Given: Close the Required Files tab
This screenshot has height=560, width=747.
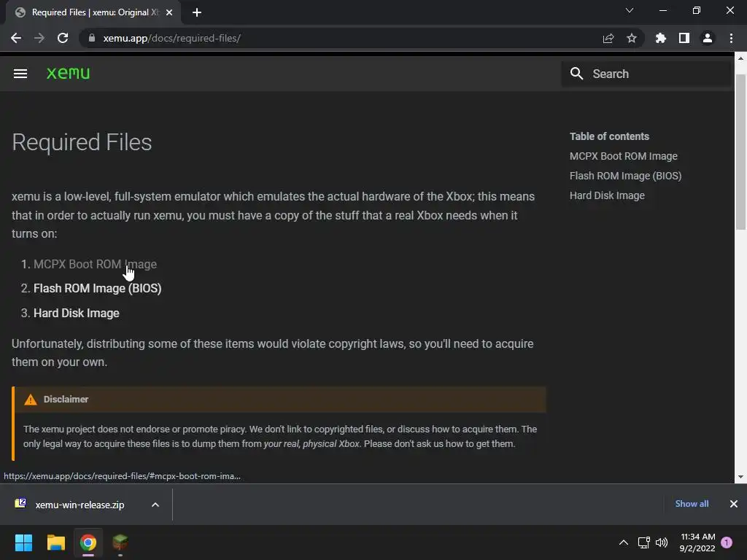Looking at the screenshot, I should click(x=169, y=12).
